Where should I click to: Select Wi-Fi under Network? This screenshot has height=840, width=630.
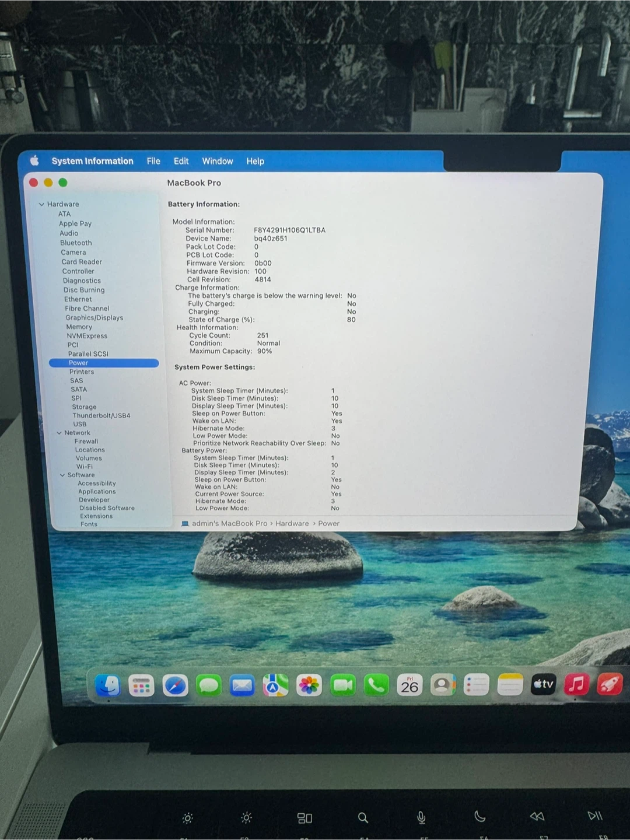tap(85, 467)
